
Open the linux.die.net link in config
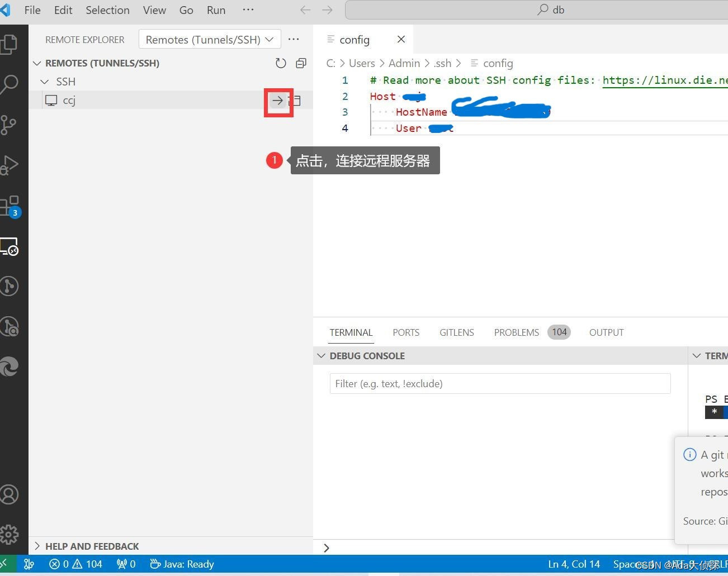(665, 80)
